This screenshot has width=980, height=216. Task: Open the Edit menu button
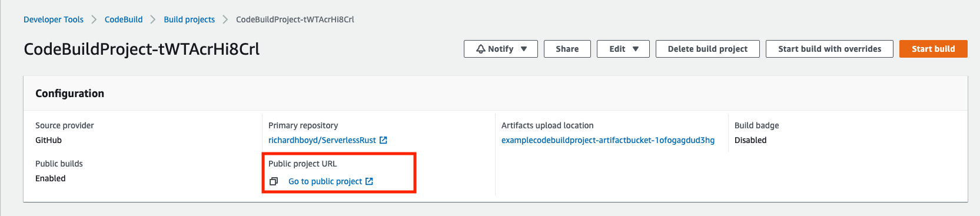point(623,49)
